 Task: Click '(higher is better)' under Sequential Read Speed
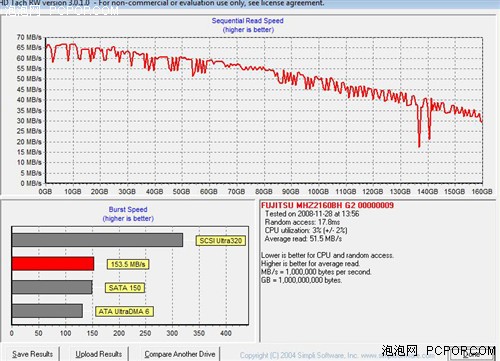(248, 30)
